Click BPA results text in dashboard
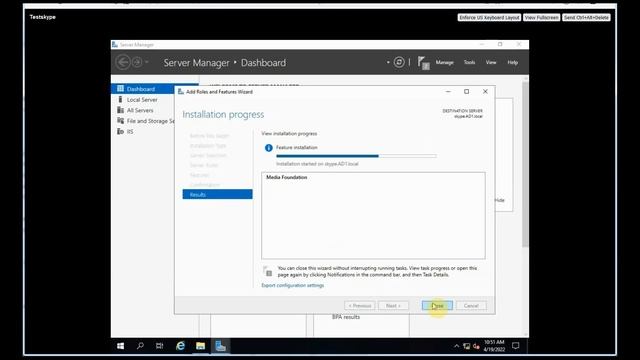Screen dimensions: 640x360 point(346,317)
